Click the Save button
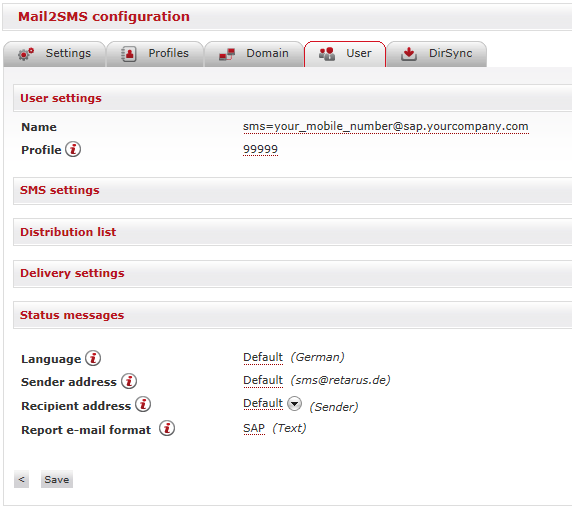572x511 pixels. (57, 479)
